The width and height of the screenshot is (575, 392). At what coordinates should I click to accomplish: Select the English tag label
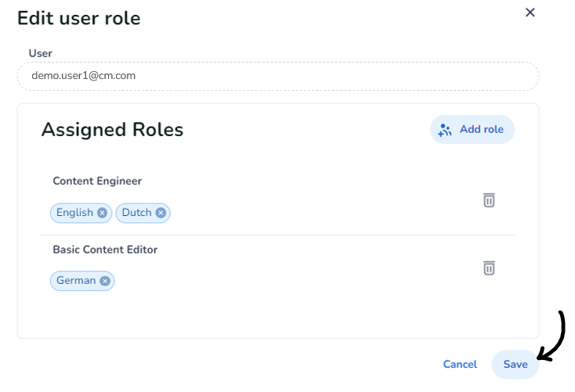pyautogui.click(x=74, y=213)
